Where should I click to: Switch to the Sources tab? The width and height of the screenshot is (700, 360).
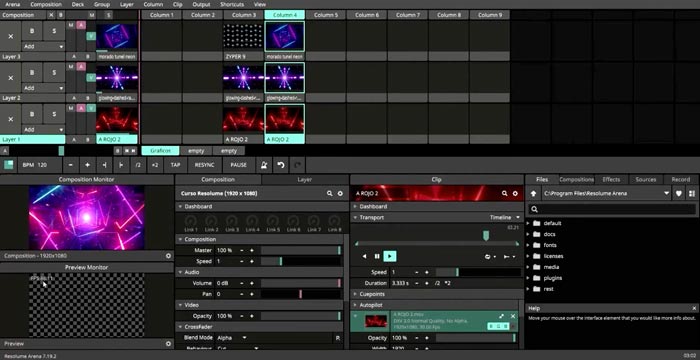646,180
